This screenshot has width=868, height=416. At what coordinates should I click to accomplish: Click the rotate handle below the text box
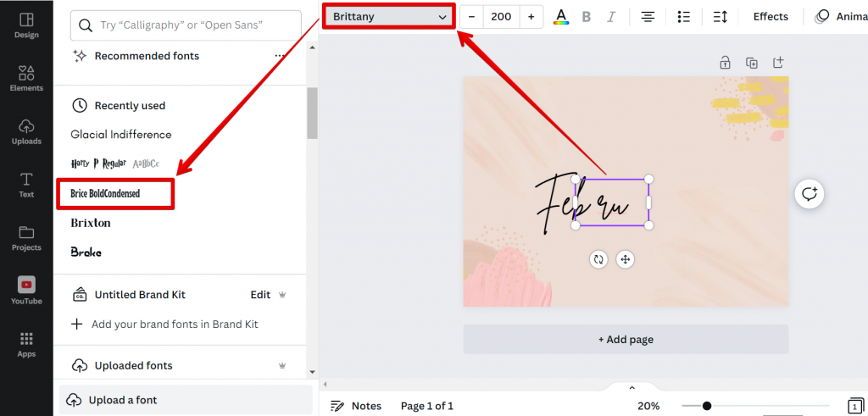coord(598,259)
